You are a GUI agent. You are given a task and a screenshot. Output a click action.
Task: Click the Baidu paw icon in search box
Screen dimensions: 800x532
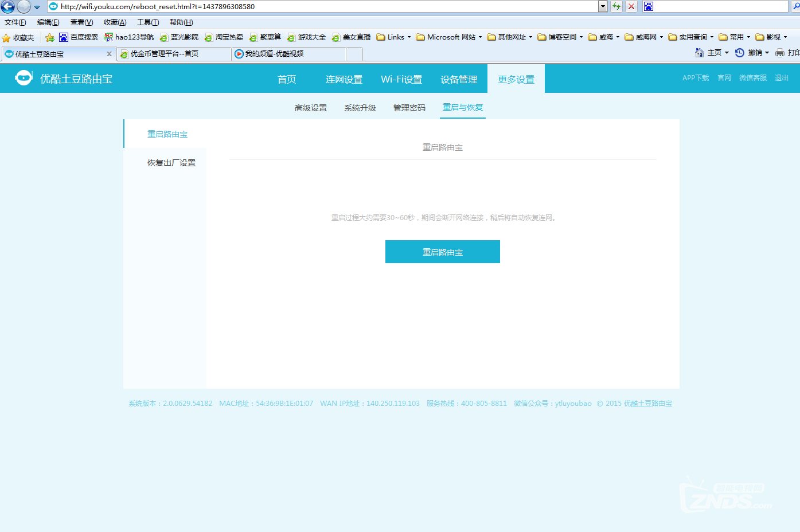649,6
